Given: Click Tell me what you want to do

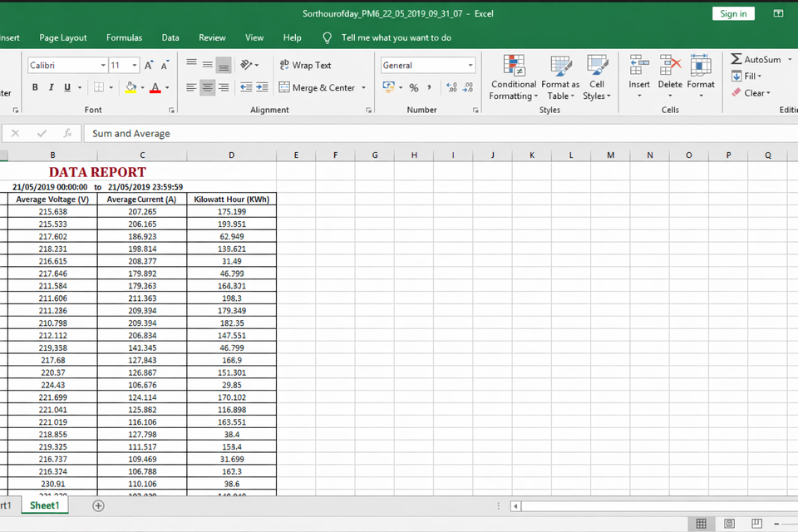Looking at the screenshot, I should coord(396,37).
